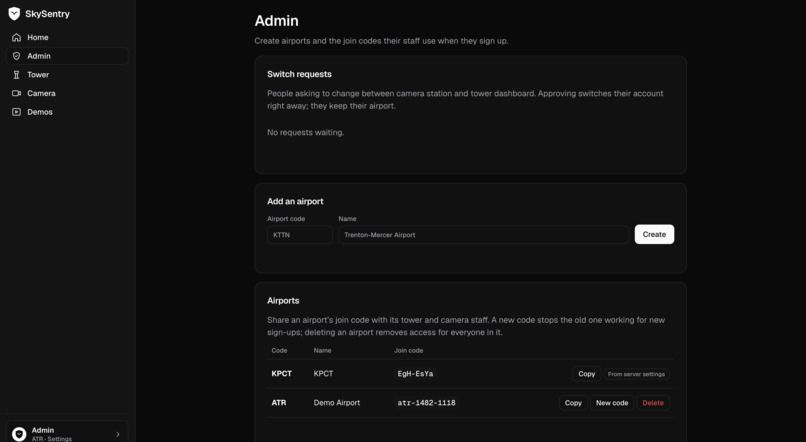The height and width of the screenshot is (442, 806).
Task: Open the Demos menu item
Action: [67, 112]
